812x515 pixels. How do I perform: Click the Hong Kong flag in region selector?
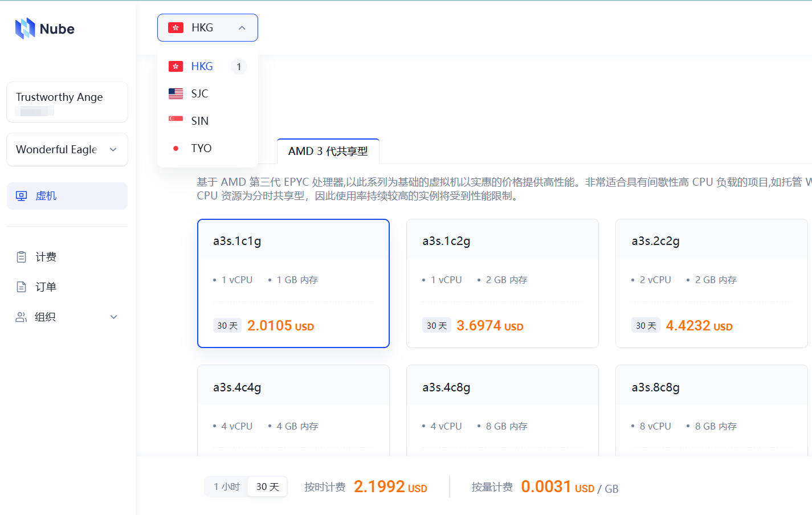176,27
